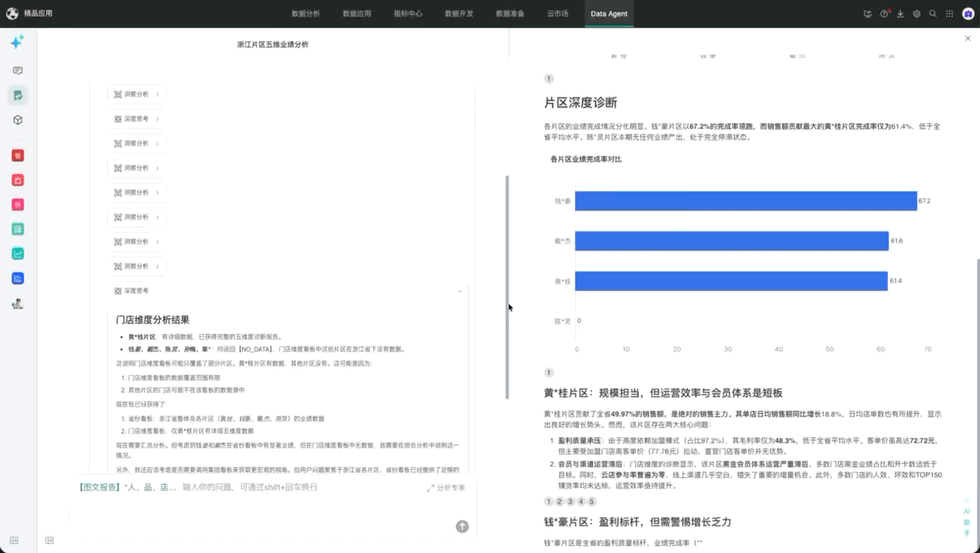Click the 钱*豪 bar showing 67.2
The width and height of the screenshot is (980, 553).
746,201
